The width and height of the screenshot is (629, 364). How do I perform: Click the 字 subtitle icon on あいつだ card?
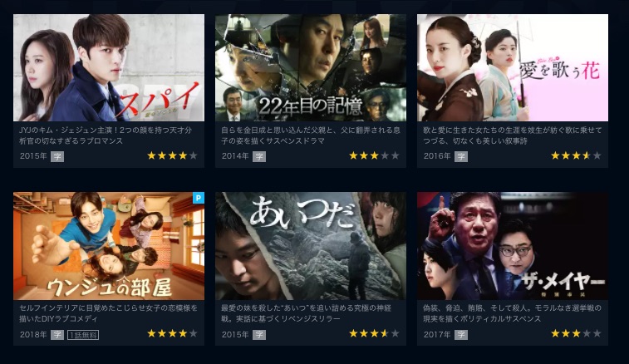(259, 335)
